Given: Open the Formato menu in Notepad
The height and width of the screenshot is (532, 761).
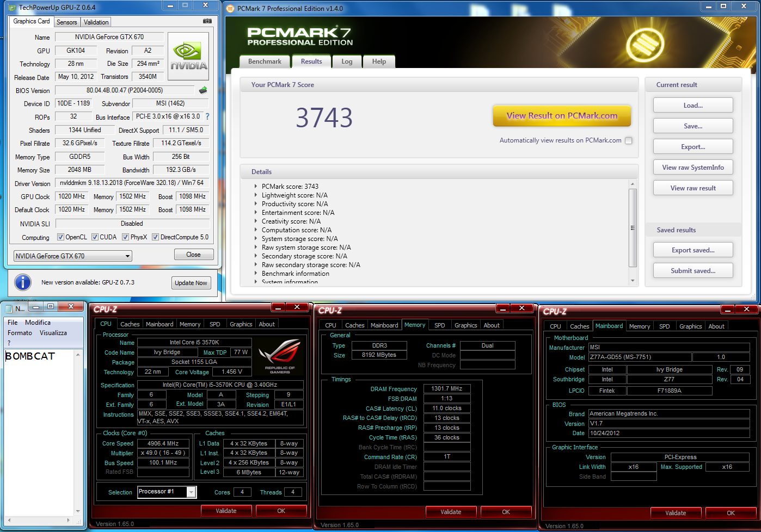Looking at the screenshot, I should pyautogui.click(x=20, y=333).
